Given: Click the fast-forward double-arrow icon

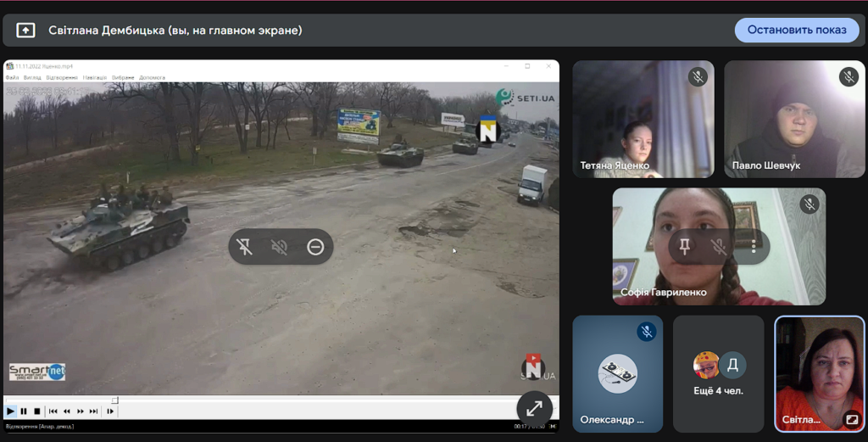Looking at the screenshot, I should 81,411.
